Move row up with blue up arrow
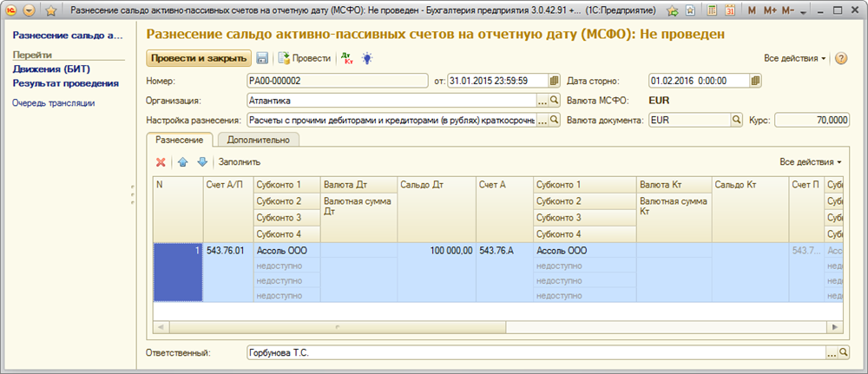Viewport: 868px width, 374px height. [182, 162]
